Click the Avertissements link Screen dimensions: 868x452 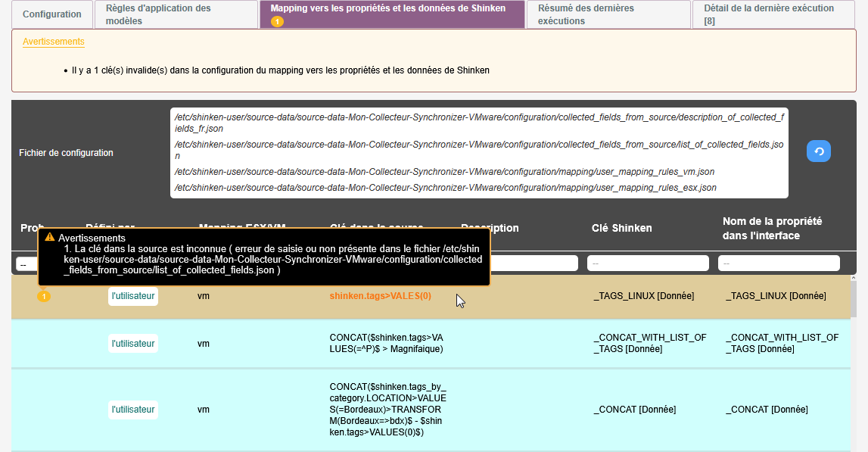click(53, 42)
